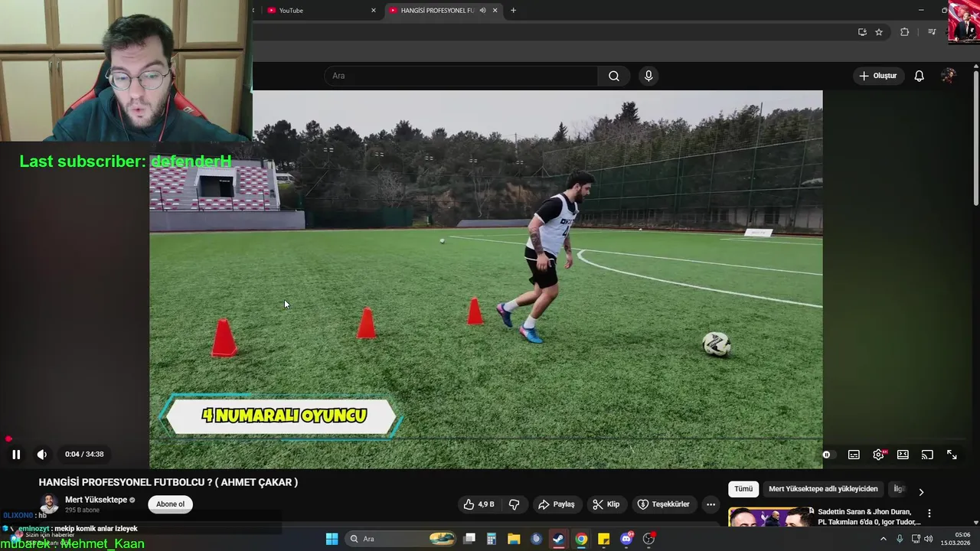Mute the tab via its audio icon
The height and width of the screenshot is (551, 980).
482,10
